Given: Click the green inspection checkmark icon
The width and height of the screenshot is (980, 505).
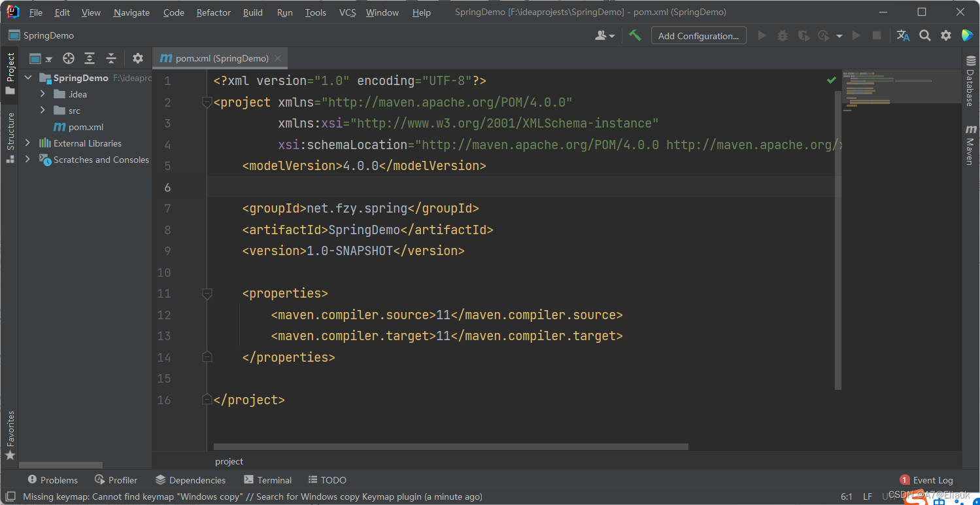Looking at the screenshot, I should point(831,80).
